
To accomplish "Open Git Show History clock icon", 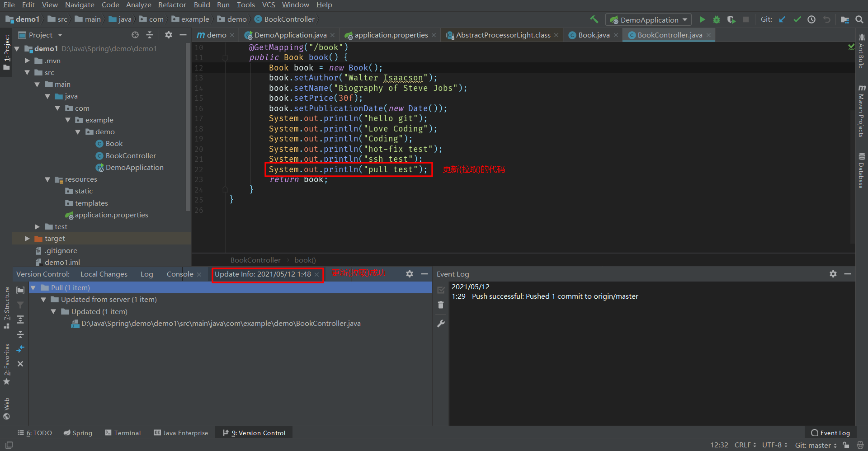I will (x=811, y=19).
